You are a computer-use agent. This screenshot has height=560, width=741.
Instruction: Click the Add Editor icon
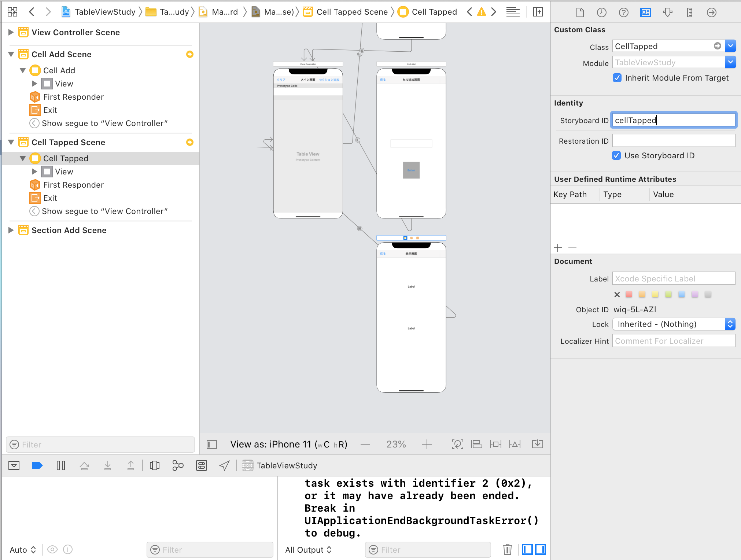point(538,12)
